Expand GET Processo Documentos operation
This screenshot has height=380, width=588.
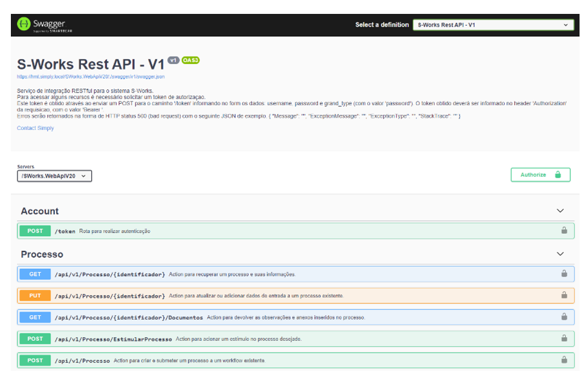pyautogui.click(x=296, y=317)
